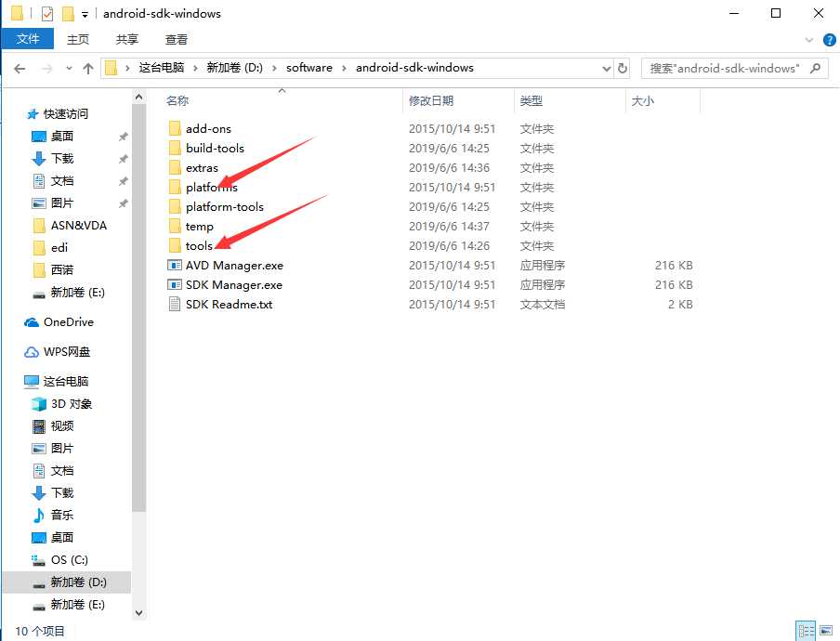Go back to previous folder
840x641 pixels.
coord(20,69)
